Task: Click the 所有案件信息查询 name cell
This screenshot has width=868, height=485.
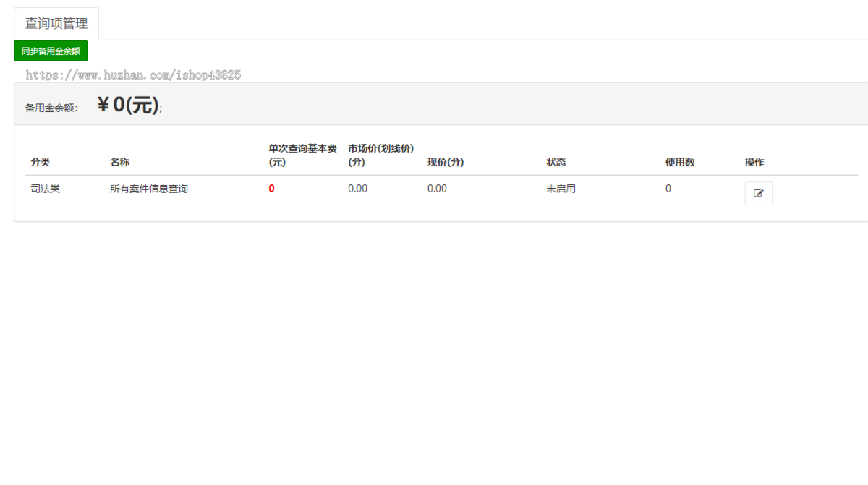Action: pos(149,189)
